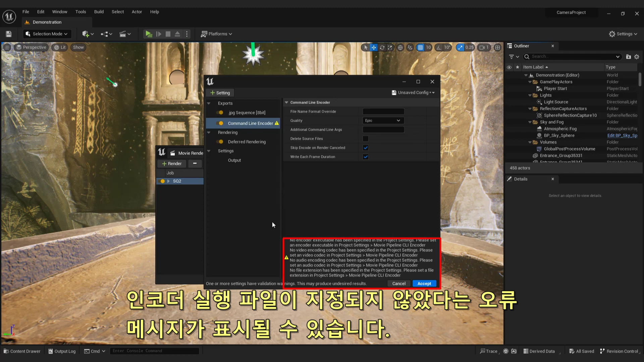
Task: Toggle rotate transform gizmo in viewport
Action: [382, 48]
